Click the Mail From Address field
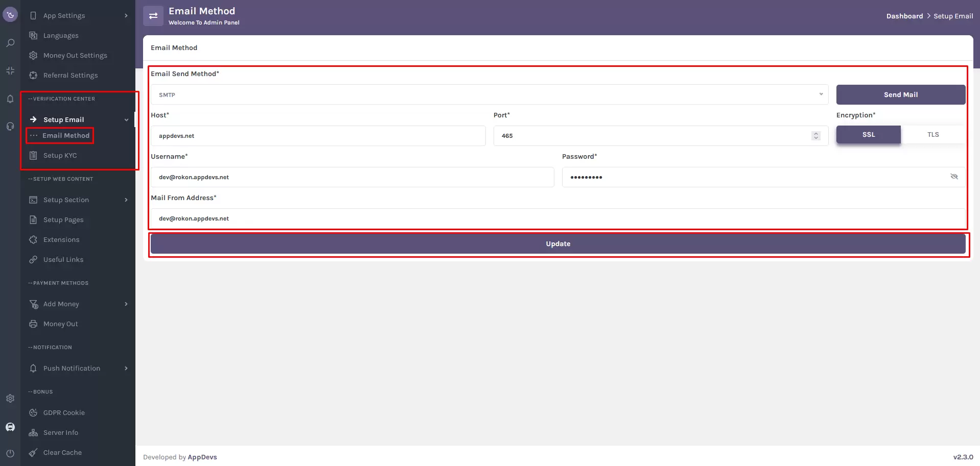Viewport: 980px width, 466px height. 558,218
